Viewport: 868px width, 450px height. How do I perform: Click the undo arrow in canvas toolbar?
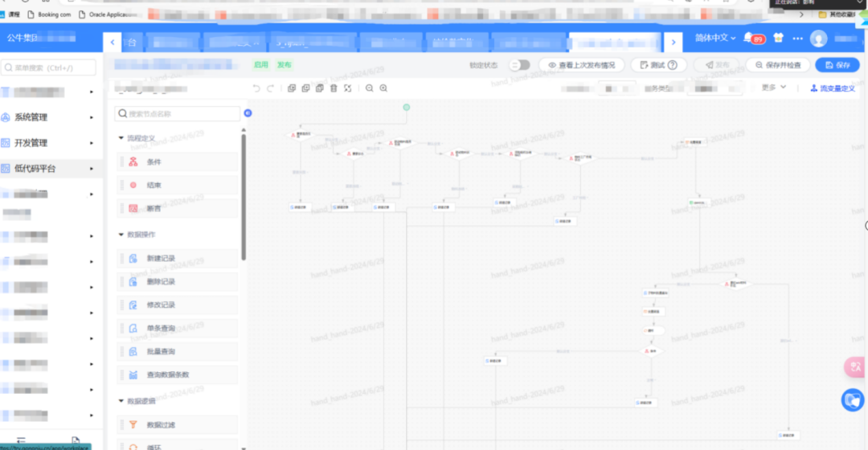pyautogui.click(x=256, y=88)
